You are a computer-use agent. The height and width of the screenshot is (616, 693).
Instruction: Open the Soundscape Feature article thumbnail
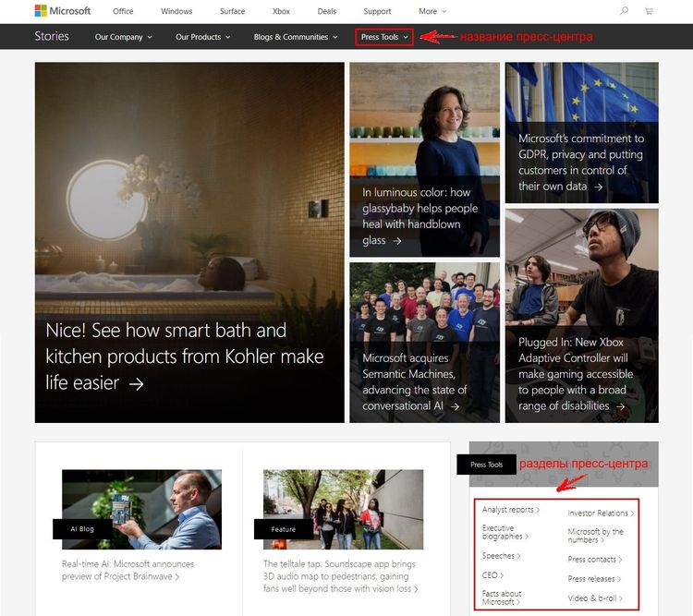(343, 510)
